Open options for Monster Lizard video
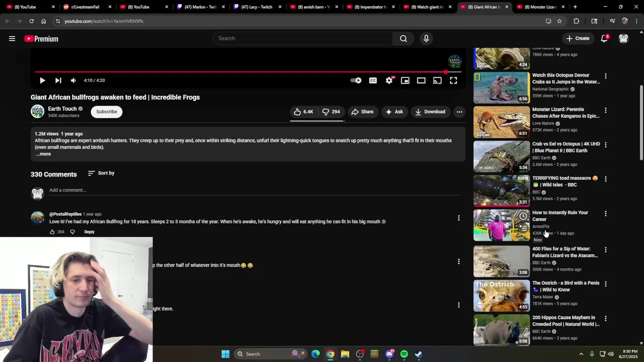Viewport: 644px width, 362px height. pyautogui.click(x=605, y=110)
